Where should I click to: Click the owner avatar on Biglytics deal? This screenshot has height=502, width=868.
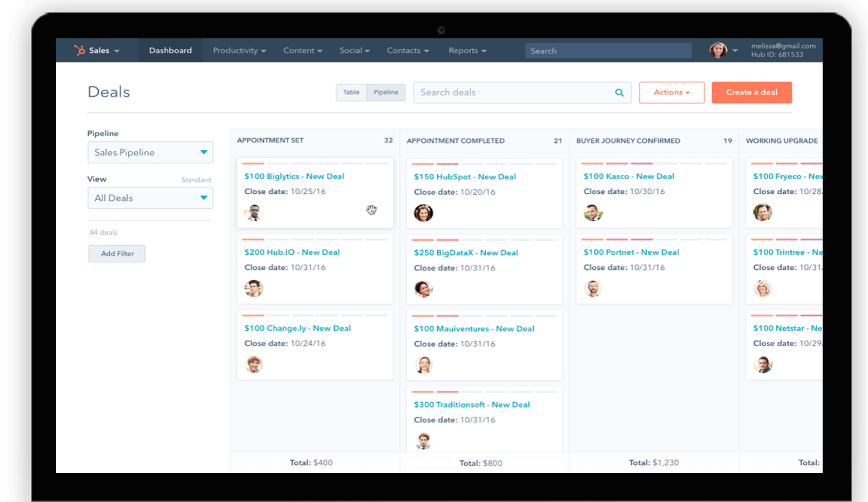coord(253,213)
